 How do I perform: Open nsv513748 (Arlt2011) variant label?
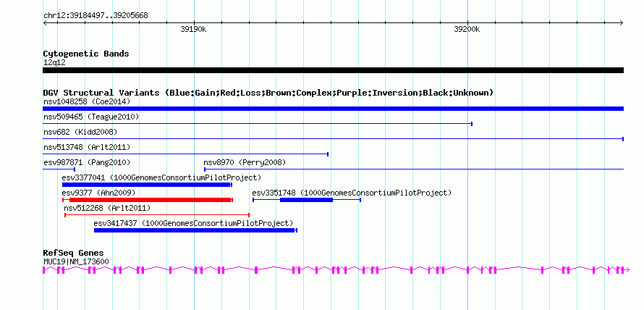(x=87, y=147)
